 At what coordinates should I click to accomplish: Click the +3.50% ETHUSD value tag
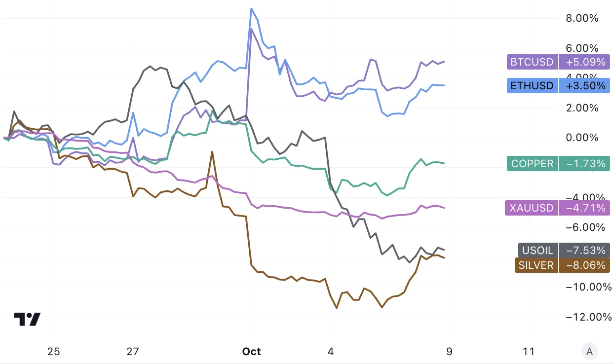(584, 86)
